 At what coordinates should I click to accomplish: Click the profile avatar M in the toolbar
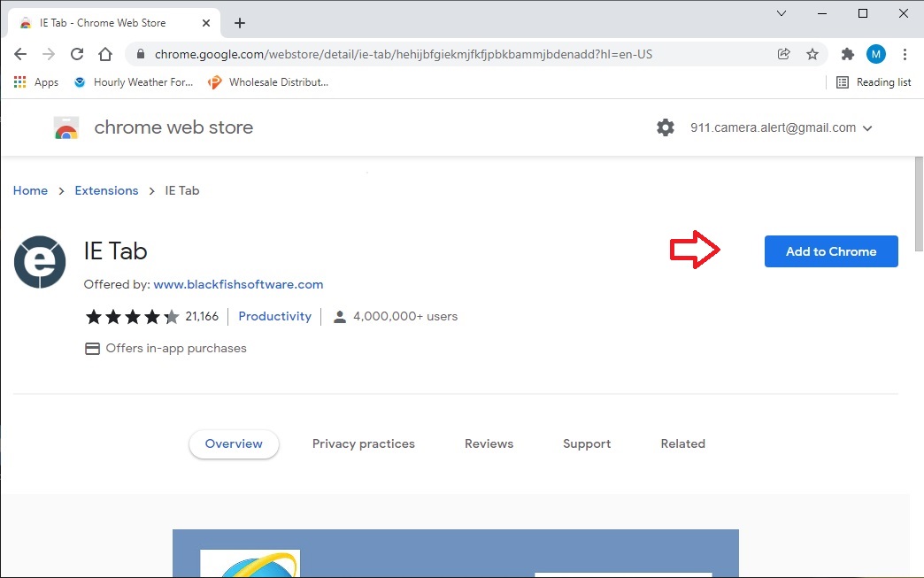pos(875,54)
